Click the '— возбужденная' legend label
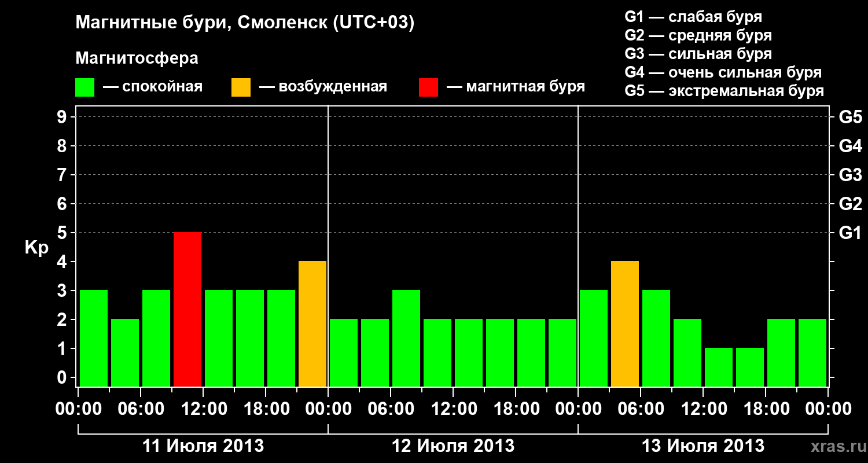Screen dimensions: 868x463 click(323, 87)
